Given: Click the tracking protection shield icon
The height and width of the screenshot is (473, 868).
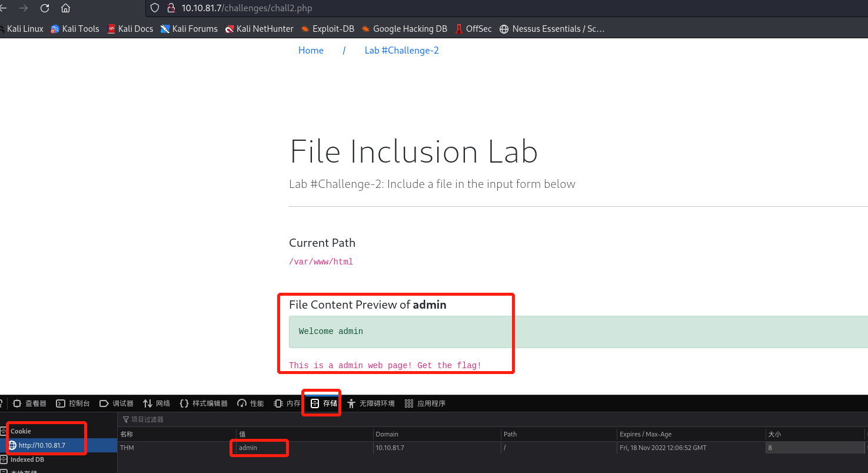Looking at the screenshot, I should click(x=155, y=8).
